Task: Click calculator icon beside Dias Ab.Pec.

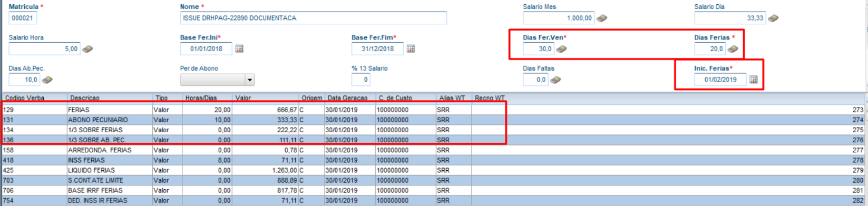Action: [47, 80]
